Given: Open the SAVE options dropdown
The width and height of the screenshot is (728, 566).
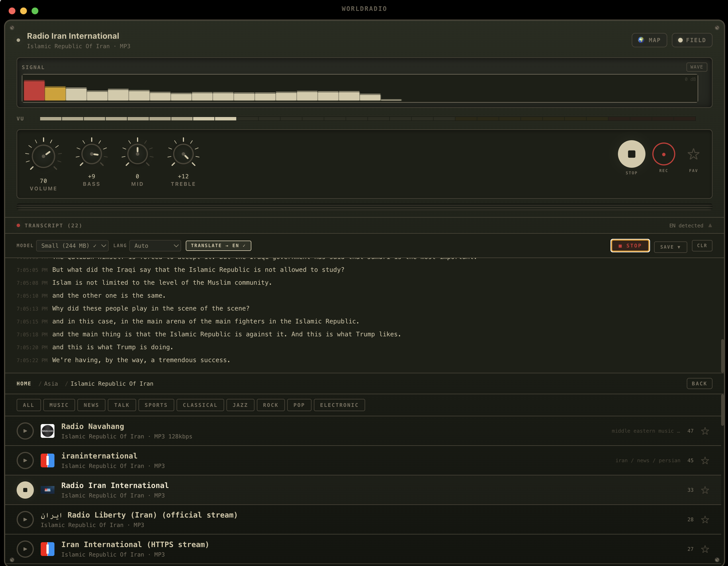Looking at the screenshot, I should (x=670, y=247).
